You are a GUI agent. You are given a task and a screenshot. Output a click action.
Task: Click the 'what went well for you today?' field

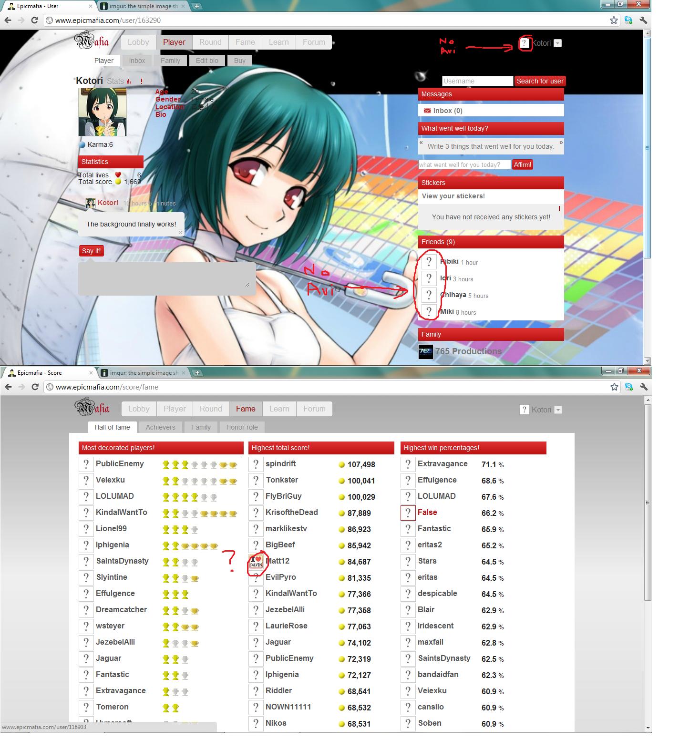(464, 164)
